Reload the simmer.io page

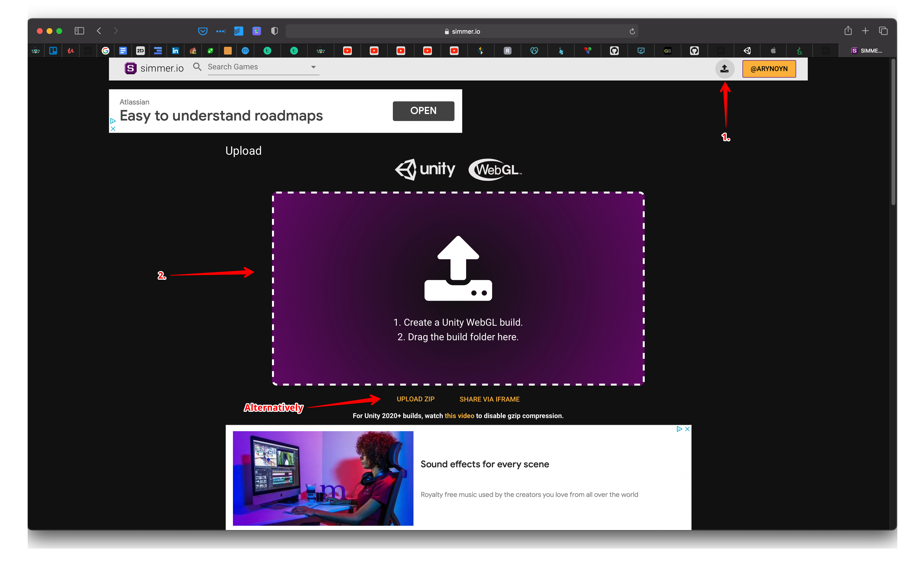tap(632, 32)
